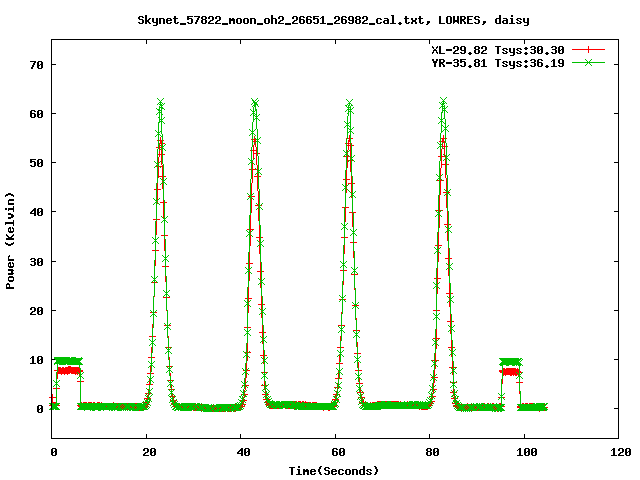Click the y-axis tick label '50'
Image resolution: width=640 pixels, height=480 pixels.
tap(36, 163)
